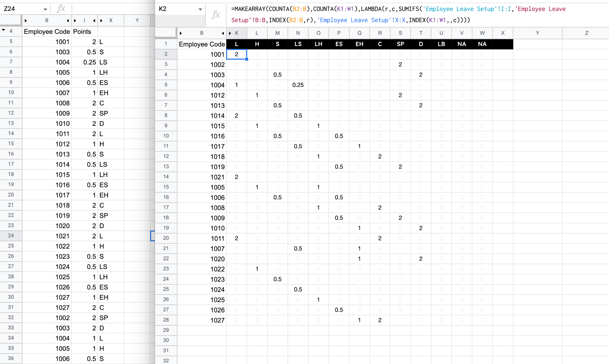Image resolution: width=609 pixels, height=364 pixels.
Task: Select row 24 header in left sheet
Action: tap(11, 236)
